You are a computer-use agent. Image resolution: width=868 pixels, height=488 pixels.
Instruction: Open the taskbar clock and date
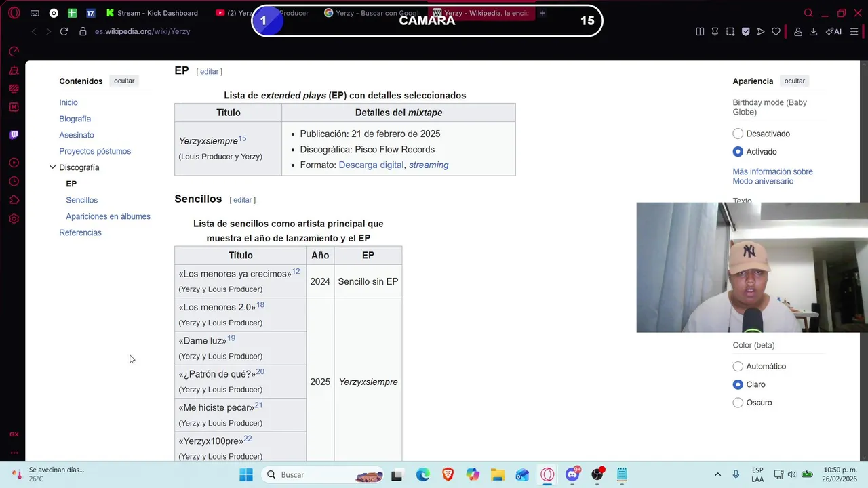point(838,474)
